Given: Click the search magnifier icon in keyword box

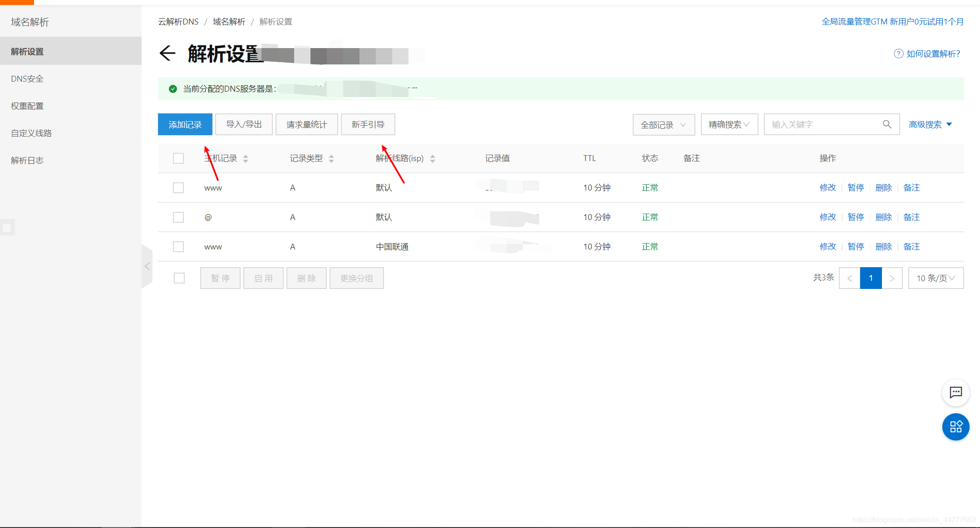Looking at the screenshot, I should (x=886, y=124).
